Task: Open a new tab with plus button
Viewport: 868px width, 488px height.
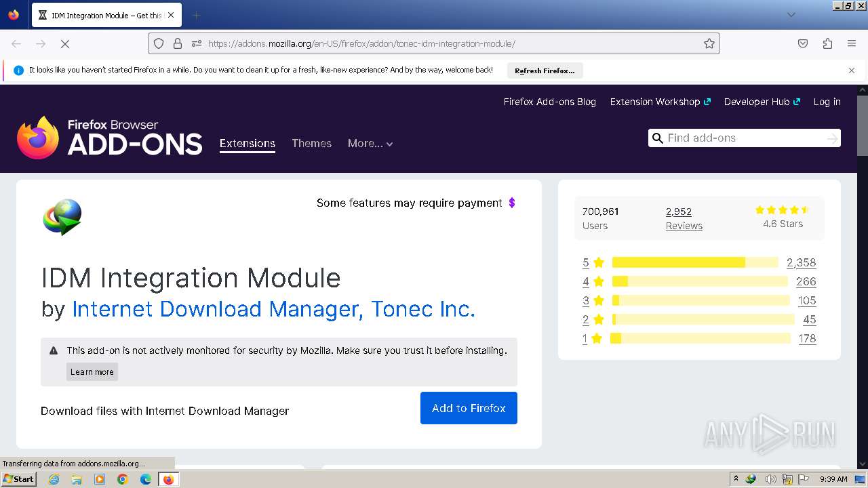Action: point(196,15)
